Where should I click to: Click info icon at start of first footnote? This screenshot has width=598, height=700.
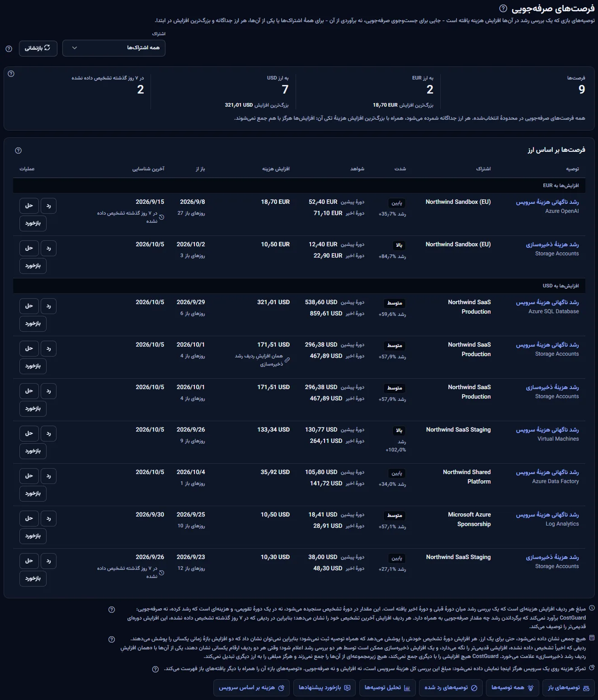[x=592, y=608]
